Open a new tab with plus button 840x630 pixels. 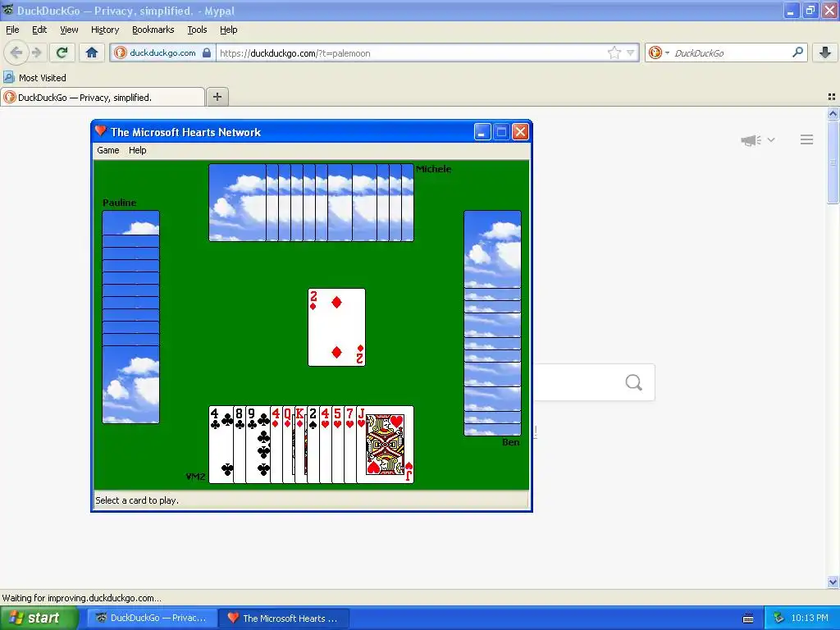pyautogui.click(x=217, y=97)
